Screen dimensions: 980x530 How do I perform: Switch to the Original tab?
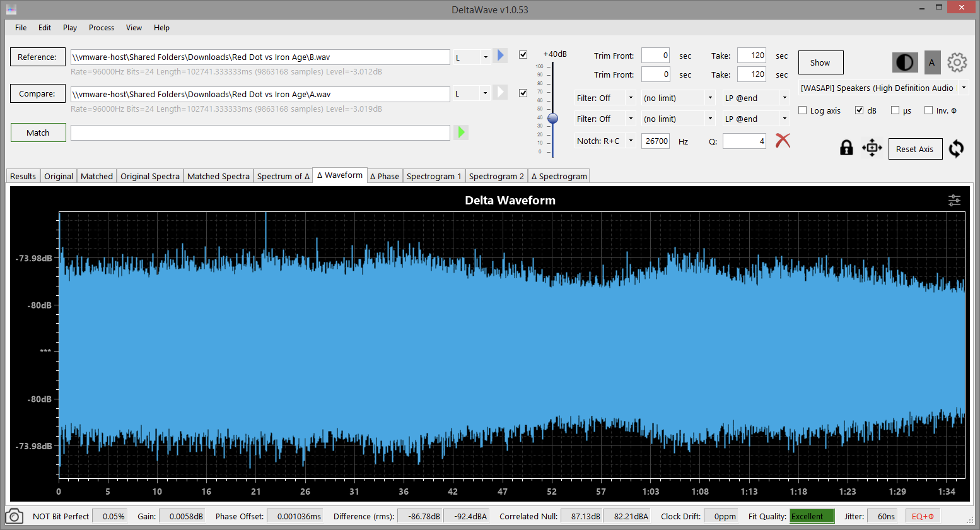pos(59,176)
